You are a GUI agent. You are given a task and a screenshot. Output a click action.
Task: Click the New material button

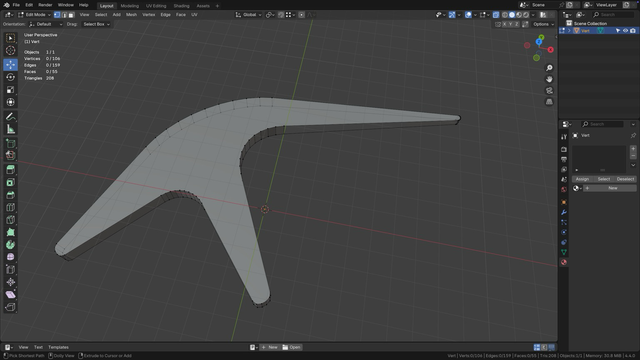coord(609,188)
